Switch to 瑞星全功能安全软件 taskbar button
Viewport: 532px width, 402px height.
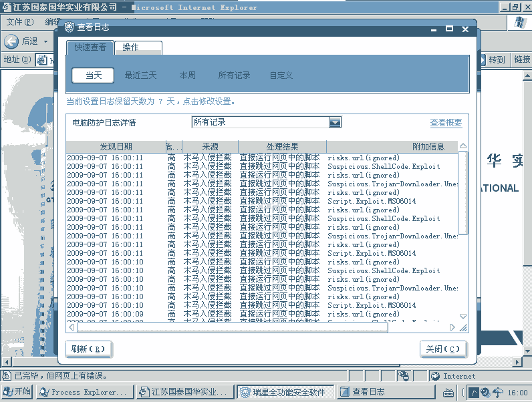[285, 392]
